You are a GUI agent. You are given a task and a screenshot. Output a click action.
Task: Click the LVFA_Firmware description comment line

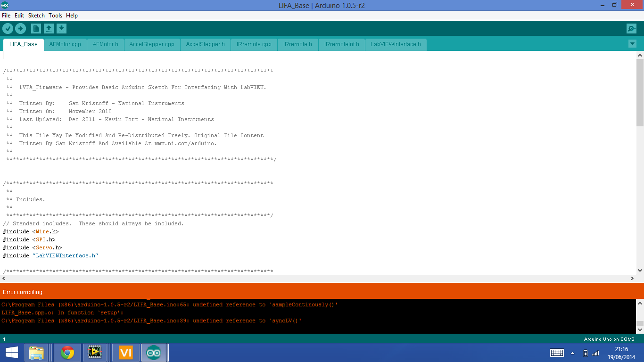136,87
